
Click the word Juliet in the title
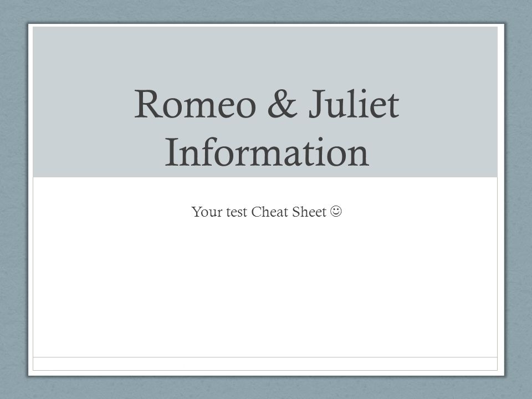click(353, 104)
